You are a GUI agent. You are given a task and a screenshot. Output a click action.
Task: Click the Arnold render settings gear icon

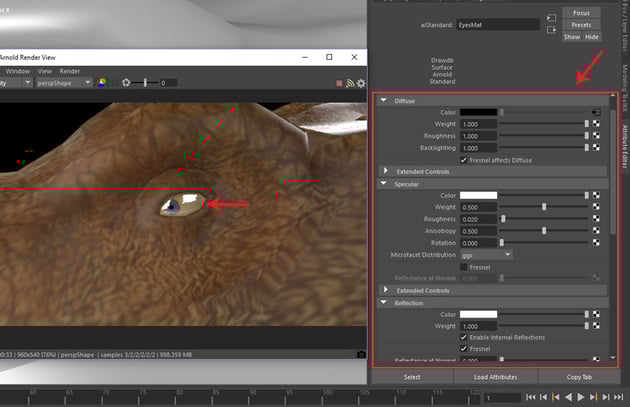pos(361,83)
